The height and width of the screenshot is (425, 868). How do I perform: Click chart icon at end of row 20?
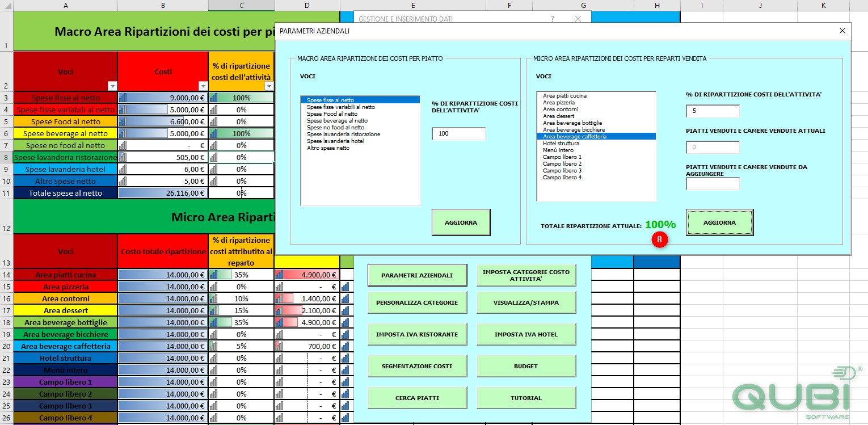[x=345, y=346]
